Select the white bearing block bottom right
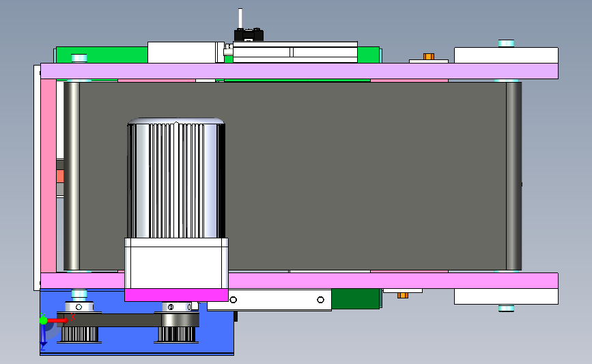592x364 pixels. pos(506,296)
